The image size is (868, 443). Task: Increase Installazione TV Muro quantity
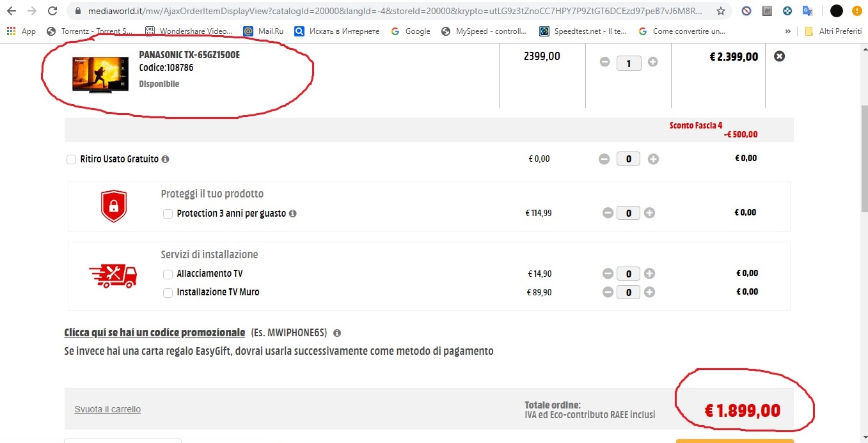point(649,292)
